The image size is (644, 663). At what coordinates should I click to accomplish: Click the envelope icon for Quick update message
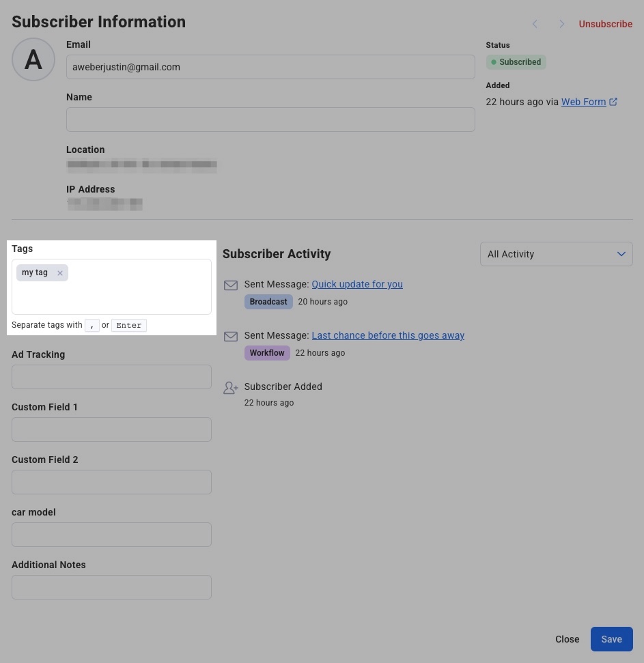[x=231, y=285]
